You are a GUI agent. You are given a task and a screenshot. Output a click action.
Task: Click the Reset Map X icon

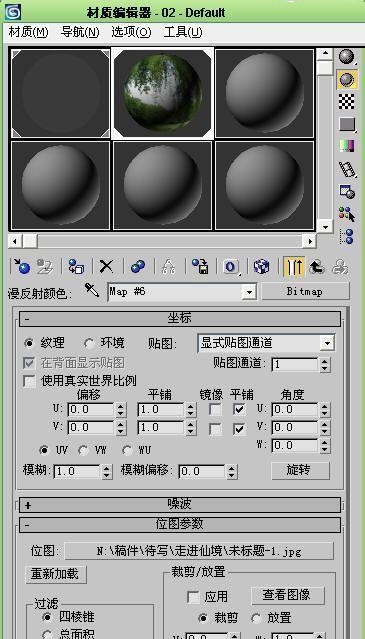pyautogui.click(x=106, y=267)
